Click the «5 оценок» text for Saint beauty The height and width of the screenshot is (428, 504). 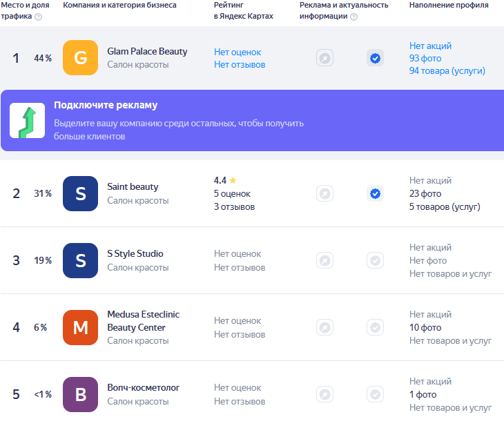[x=232, y=194]
